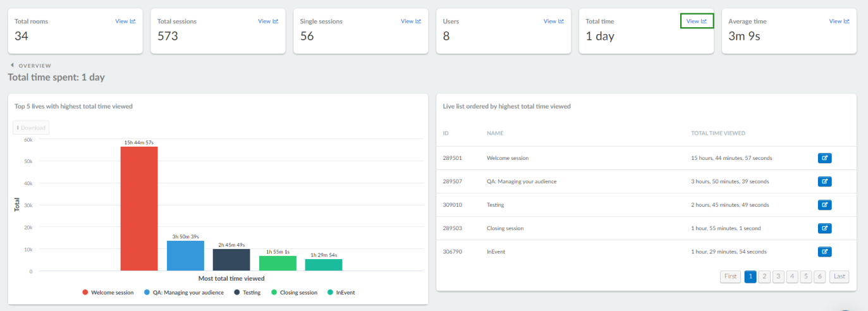The width and height of the screenshot is (868, 311).
Task: Open external link icon for InEvent row
Action: point(824,252)
